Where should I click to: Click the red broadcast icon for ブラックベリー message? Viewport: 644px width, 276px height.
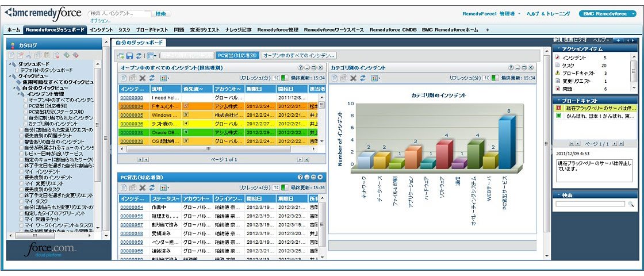point(558,108)
